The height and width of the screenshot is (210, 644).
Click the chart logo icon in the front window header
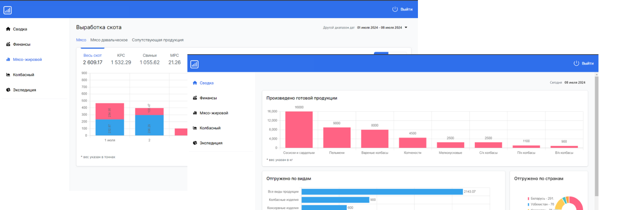[x=194, y=64]
